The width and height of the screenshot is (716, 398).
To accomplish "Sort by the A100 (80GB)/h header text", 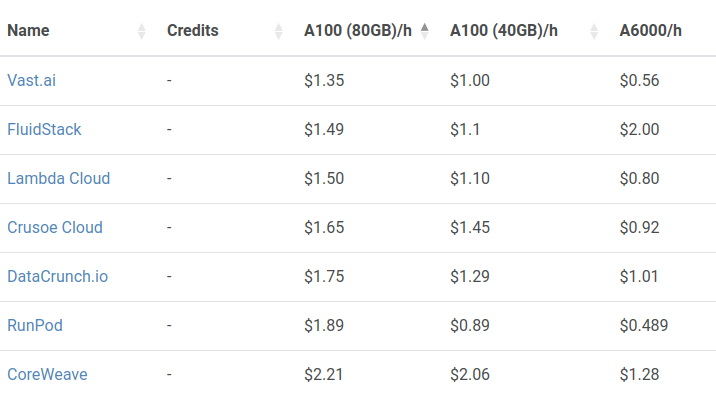I will tap(358, 31).
